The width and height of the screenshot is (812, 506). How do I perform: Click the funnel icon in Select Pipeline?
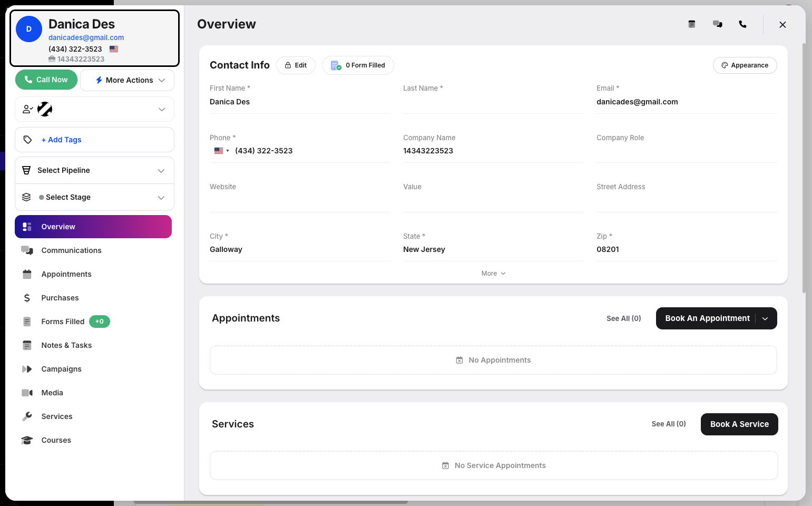26,170
